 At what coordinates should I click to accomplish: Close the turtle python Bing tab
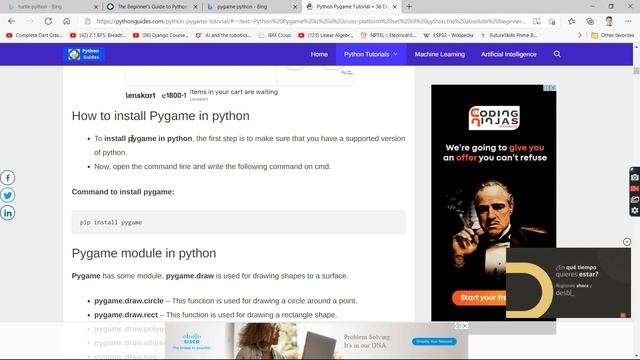[96, 7]
